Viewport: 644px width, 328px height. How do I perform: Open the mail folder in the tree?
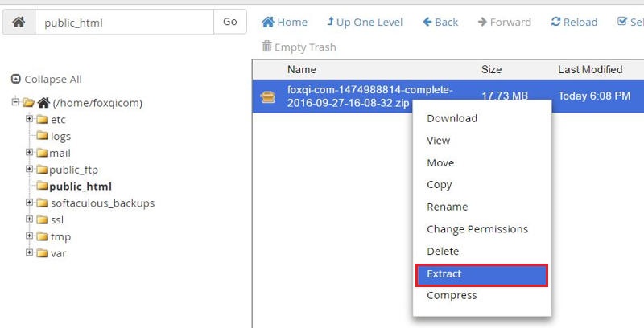tap(60, 154)
